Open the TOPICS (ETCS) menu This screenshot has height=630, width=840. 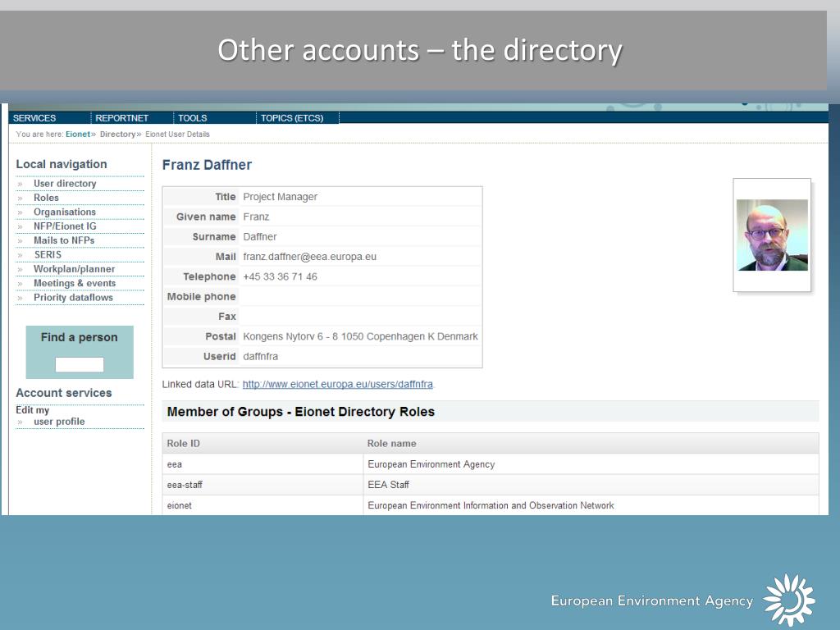click(x=292, y=118)
